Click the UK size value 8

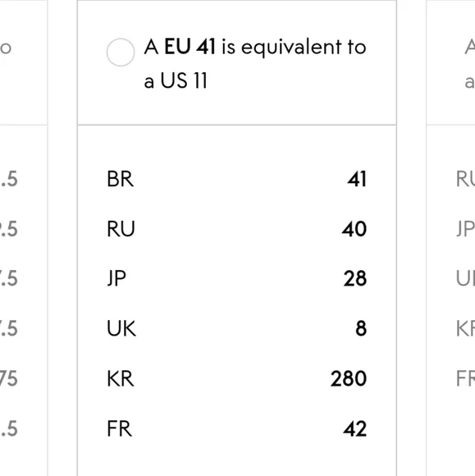click(361, 328)
